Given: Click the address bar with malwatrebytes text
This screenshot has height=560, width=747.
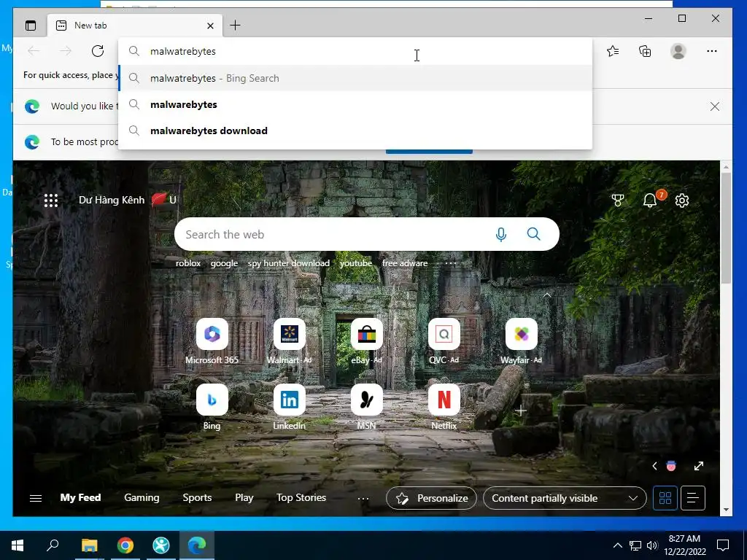Looking at the screenshot, I should (355, 52).
